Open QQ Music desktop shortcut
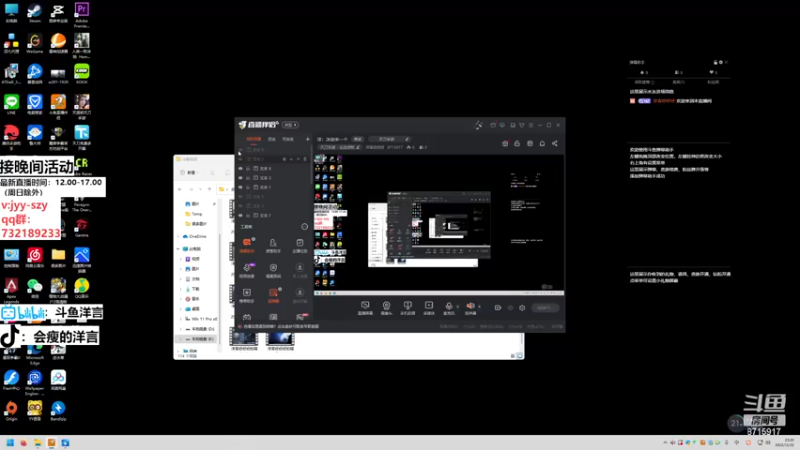 [82, 288]
